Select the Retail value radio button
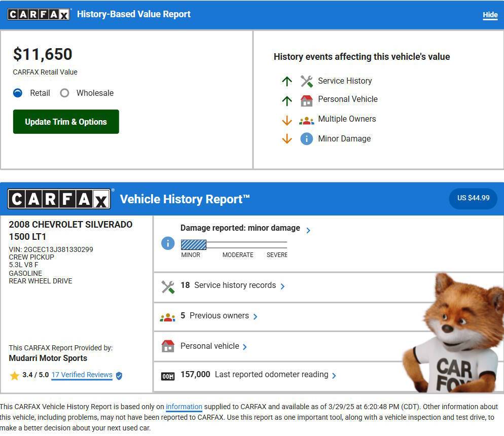This screenshot has height=436, width=504. pos(18,93)
